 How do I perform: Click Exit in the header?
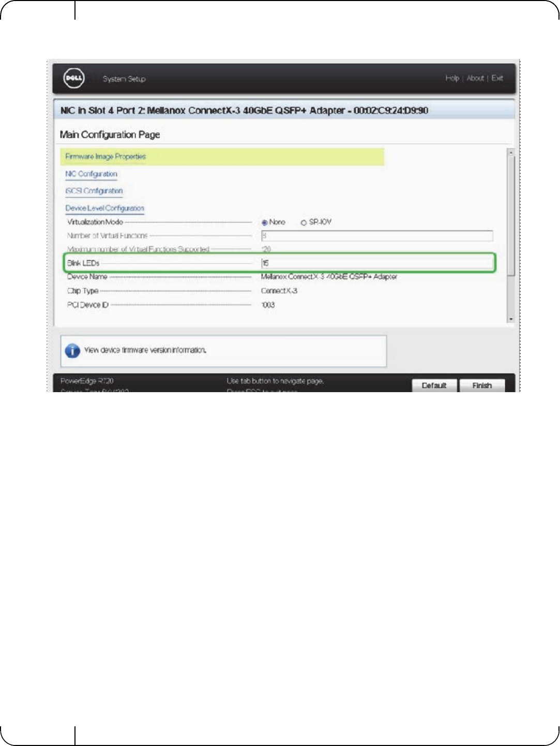click(x=497, y=78)
